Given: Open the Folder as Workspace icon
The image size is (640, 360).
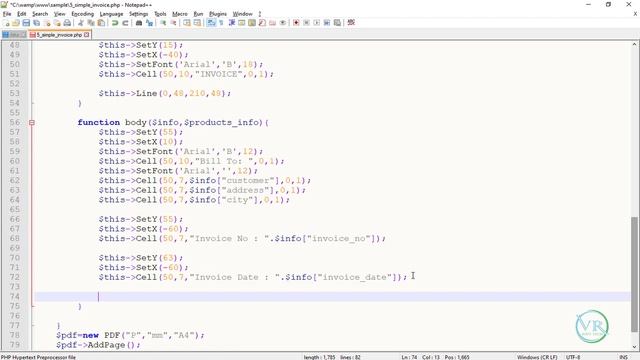Looking at the screenshot, I should 272,23.
